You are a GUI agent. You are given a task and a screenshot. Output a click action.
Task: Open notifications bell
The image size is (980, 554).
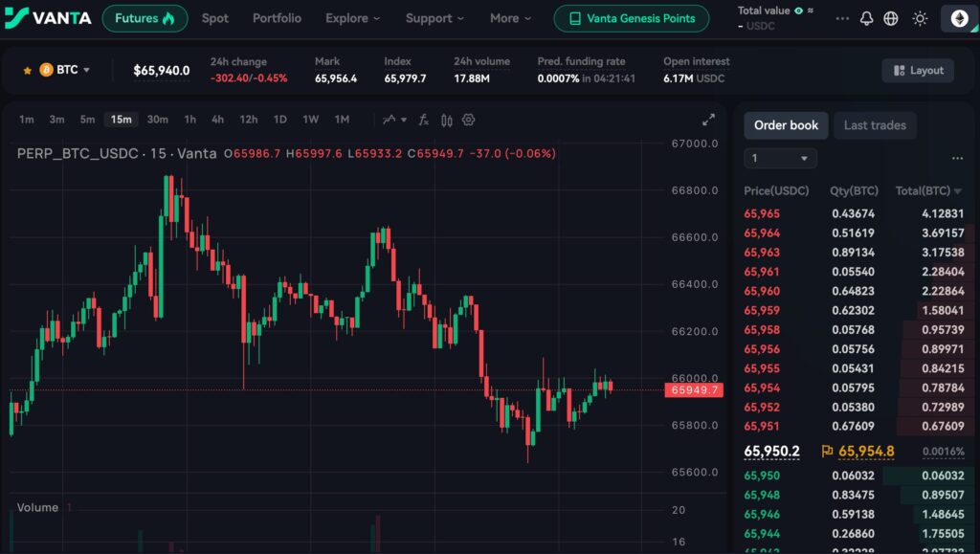point(866,19)
